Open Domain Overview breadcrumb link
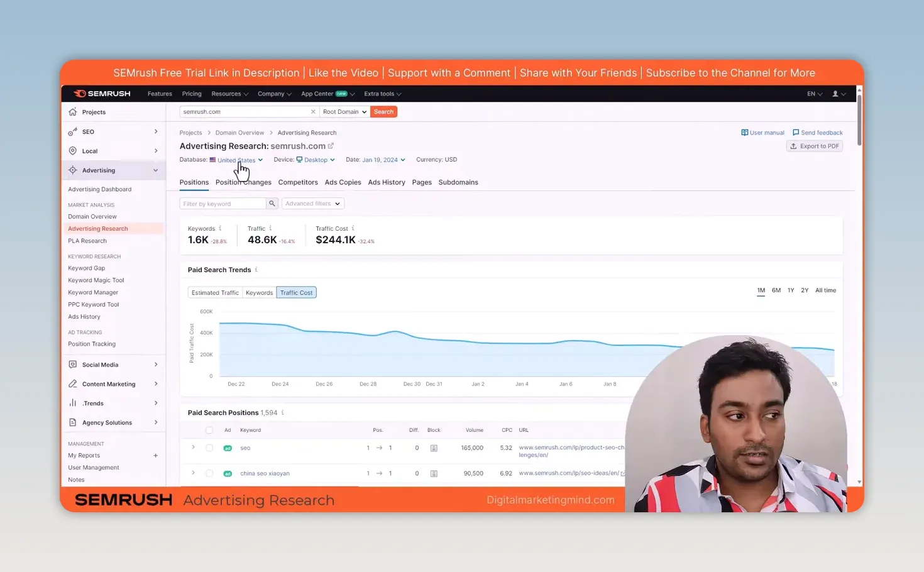924x572 pixels. click(239, 133)
